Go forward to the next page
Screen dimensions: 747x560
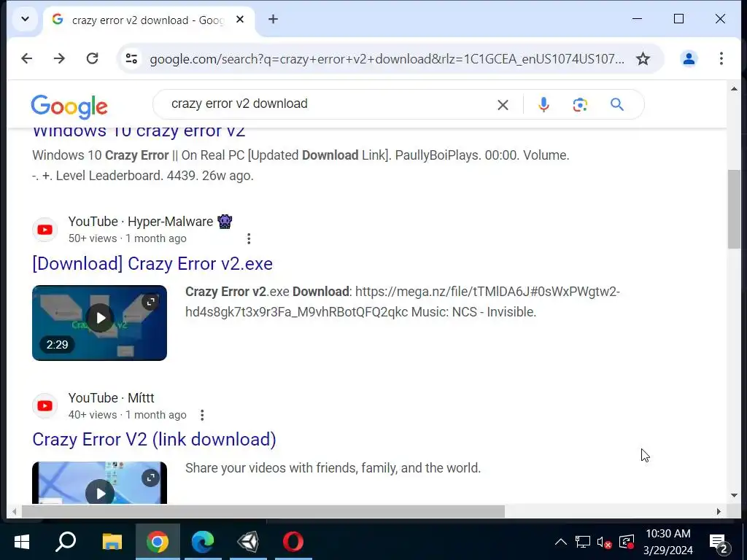pos(60,58)
